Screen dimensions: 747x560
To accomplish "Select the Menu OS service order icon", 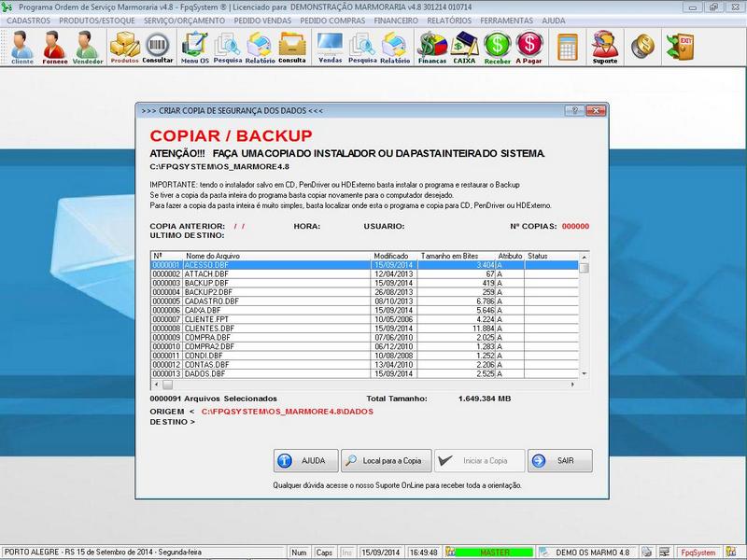I will (192, 47).
